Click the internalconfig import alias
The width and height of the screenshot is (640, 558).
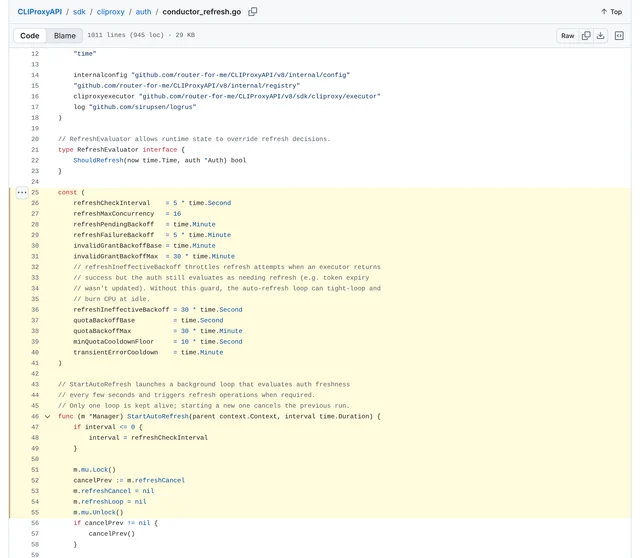[x=100, y=75]
